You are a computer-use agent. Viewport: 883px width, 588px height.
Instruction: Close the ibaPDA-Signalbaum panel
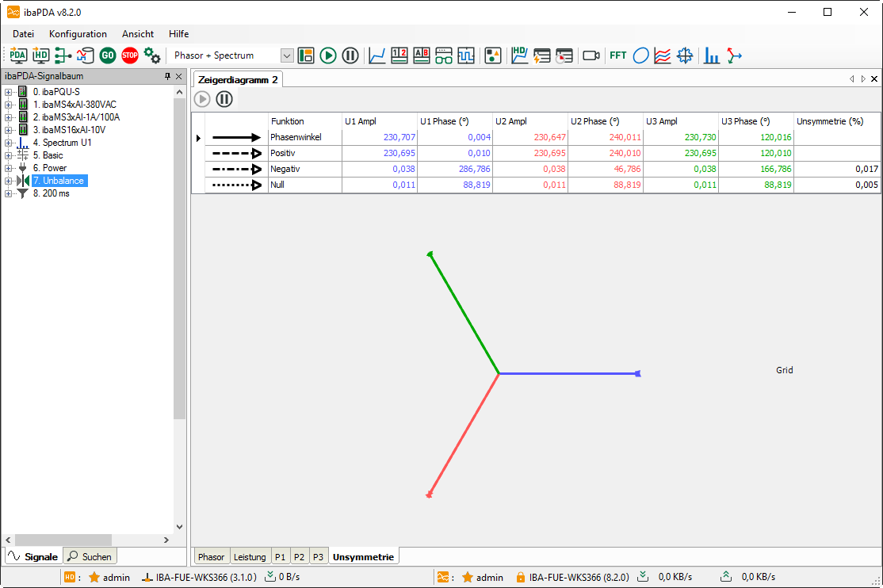tap(179, 76)
